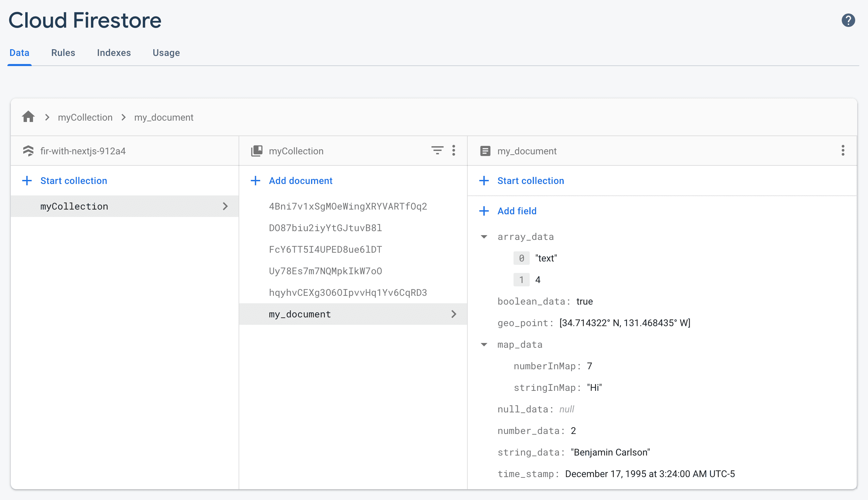Click my_document in the breadcrumb
Viewport: 868px width, 500px height.
(x=164, y=118)
